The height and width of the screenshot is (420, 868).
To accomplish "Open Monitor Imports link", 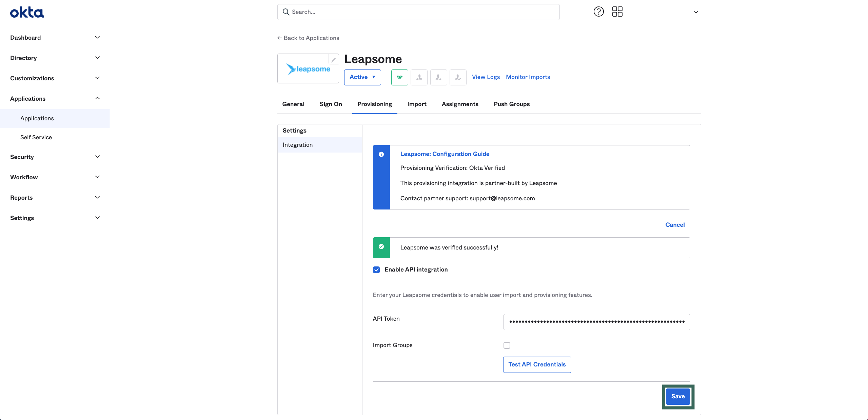I will tap(528, 77).
